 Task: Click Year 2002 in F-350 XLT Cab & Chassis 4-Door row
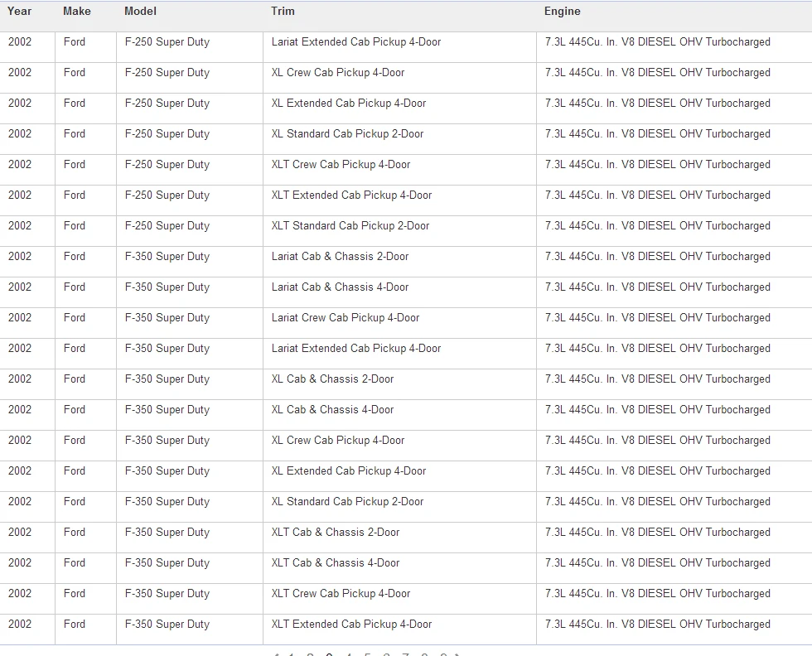20,562
